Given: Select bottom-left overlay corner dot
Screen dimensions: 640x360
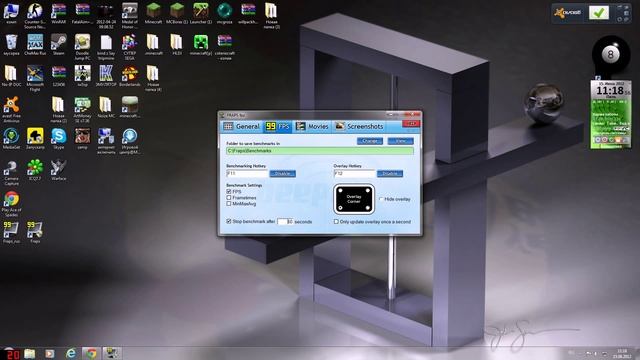Looking at the screenshot, I should click(340, 208).
